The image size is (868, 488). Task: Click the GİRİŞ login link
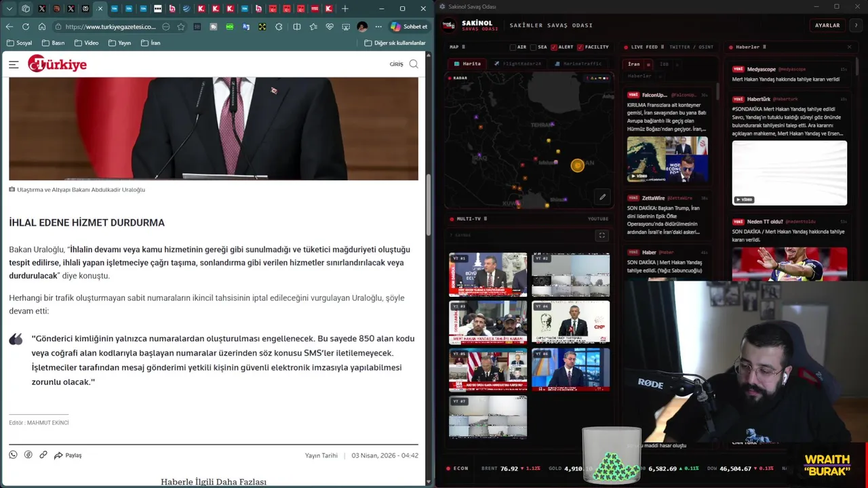pos(396,64)
